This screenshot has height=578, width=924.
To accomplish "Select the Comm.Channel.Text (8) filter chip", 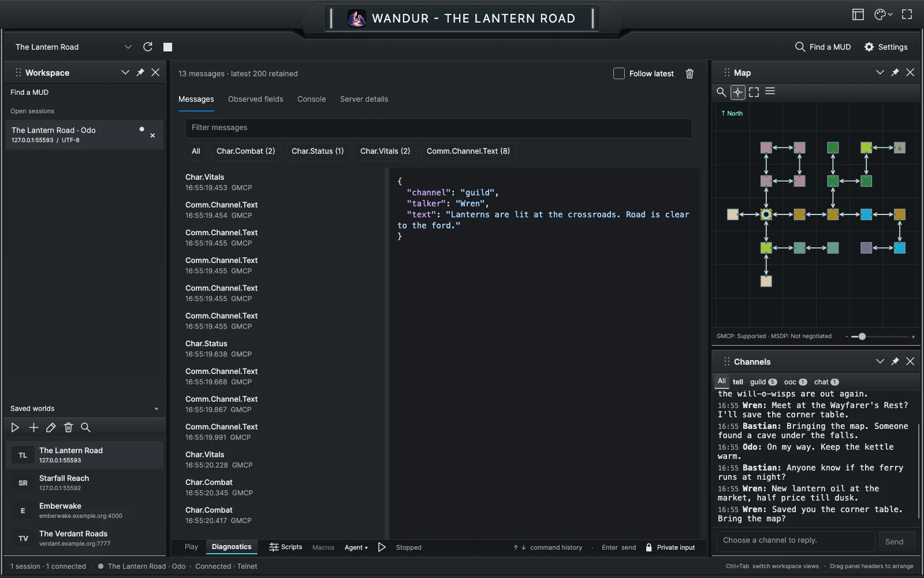I will [468, 151].
